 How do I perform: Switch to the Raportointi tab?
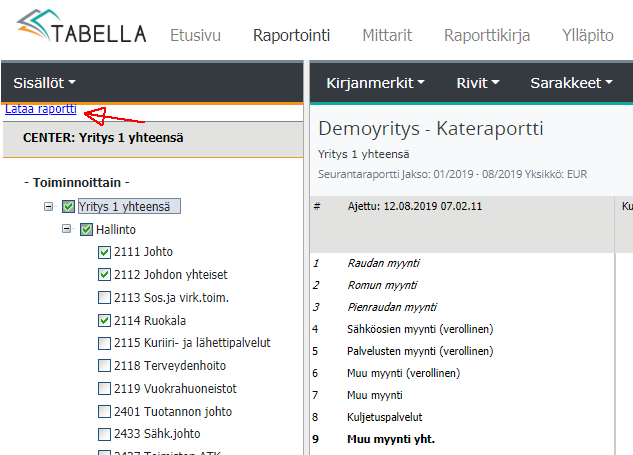click(291, 35)
